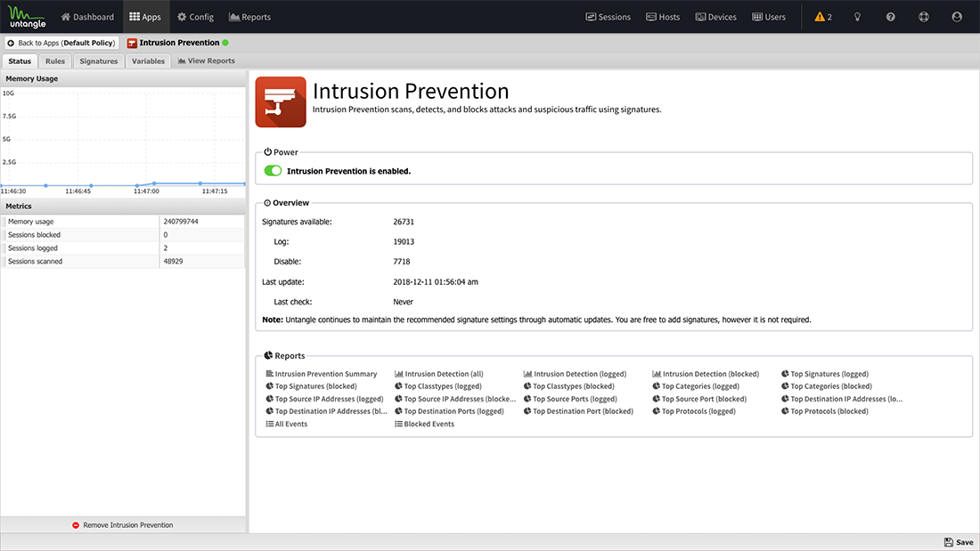
Task: Click the Metrics panel header
Action: (123, 207)
